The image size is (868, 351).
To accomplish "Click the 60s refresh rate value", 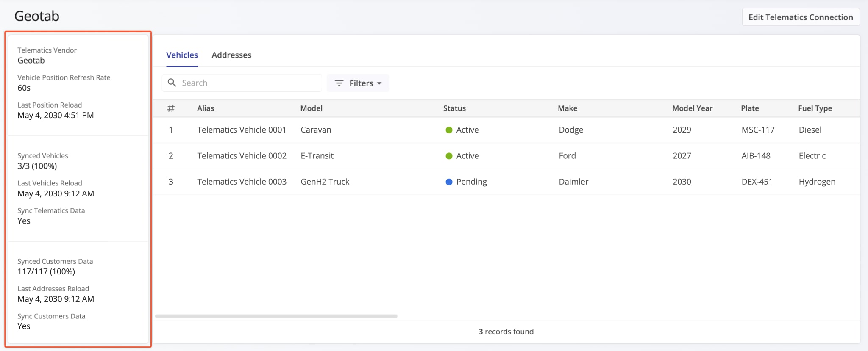I will click(24, 88).
